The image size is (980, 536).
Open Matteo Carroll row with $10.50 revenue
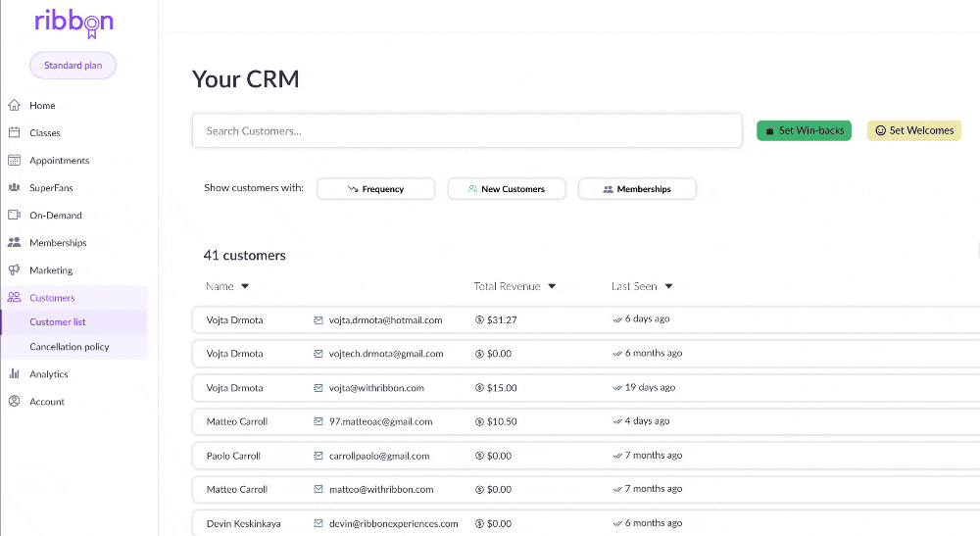pyautogui.click(x=586, y=421)
